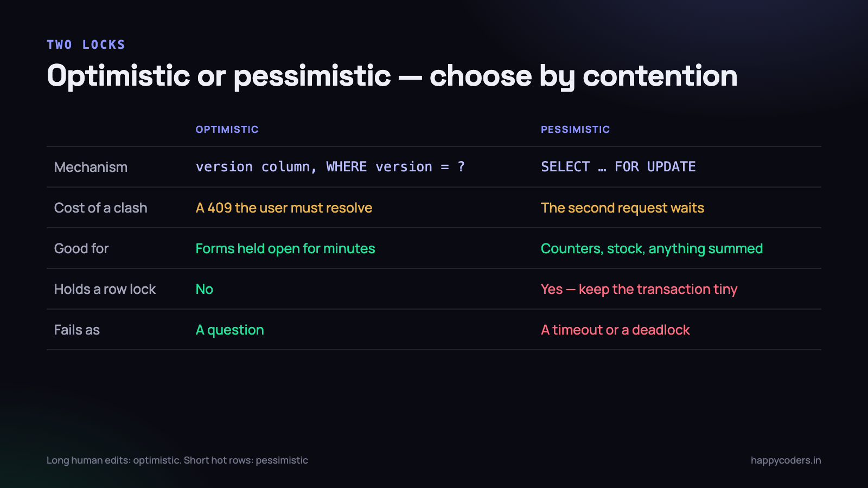The width and height of the screenshot is (868, 488).
Task: Select the Fails as row label
Action: pyautogui.click(x=77, y=330)
